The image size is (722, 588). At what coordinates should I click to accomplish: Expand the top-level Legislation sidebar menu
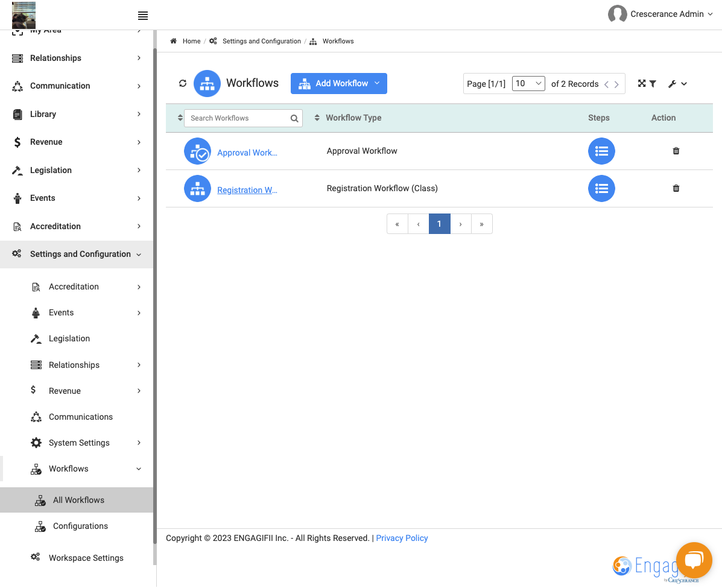pyautogui.click(x=77, y=170)
